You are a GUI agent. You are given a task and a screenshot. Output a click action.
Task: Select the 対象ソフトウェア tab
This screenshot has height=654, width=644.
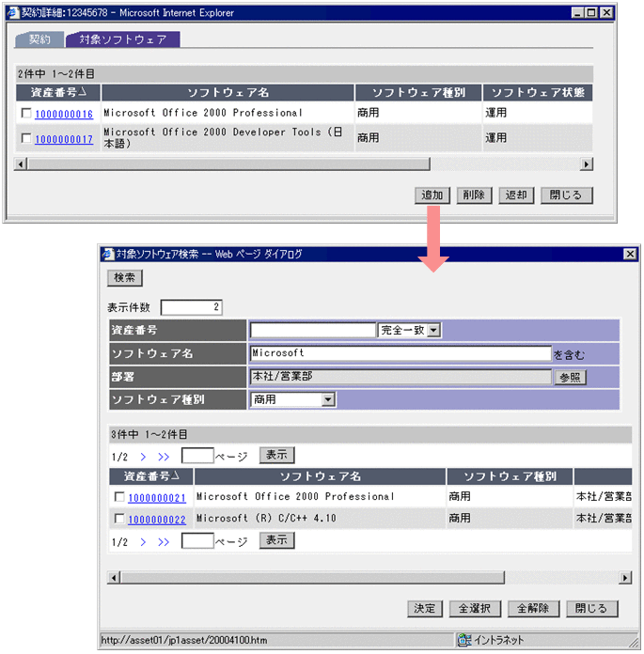pyautogui.click(x=123, y=39)
